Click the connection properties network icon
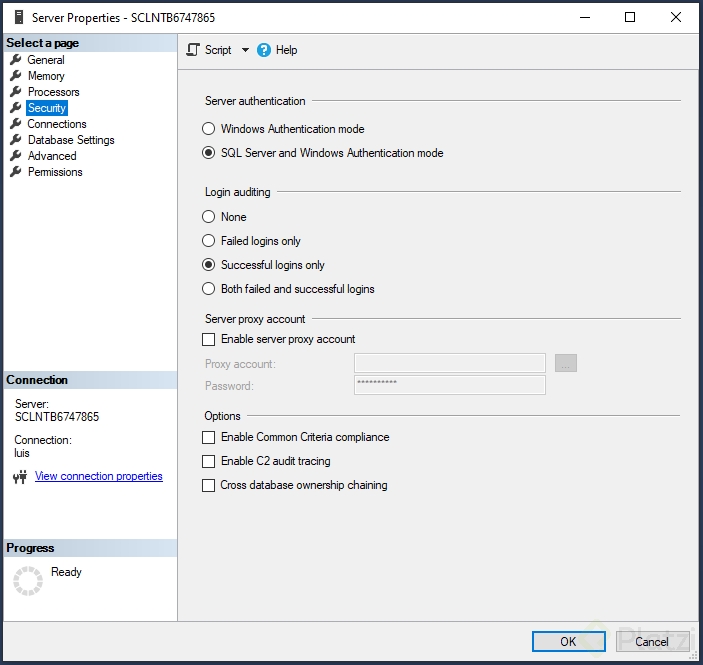Viewport: 703px width, 665px height. pos(20,477)
